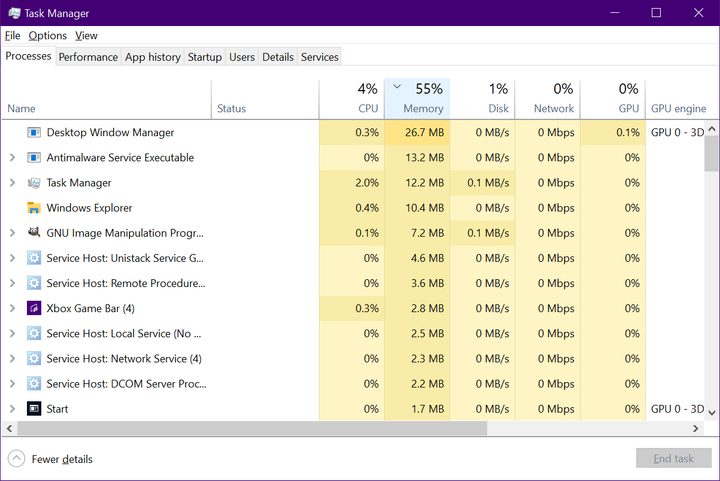Image resolution: width=720 pixels, height=481 pixels.
Task: Switch to the App history tab
Action: tap(152, 57)
